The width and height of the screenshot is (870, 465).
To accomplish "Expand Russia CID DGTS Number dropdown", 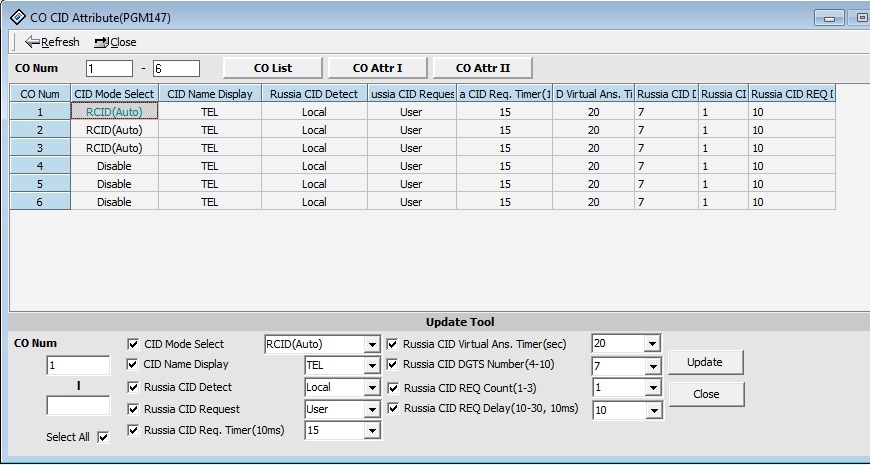I will tap(652, 366).
